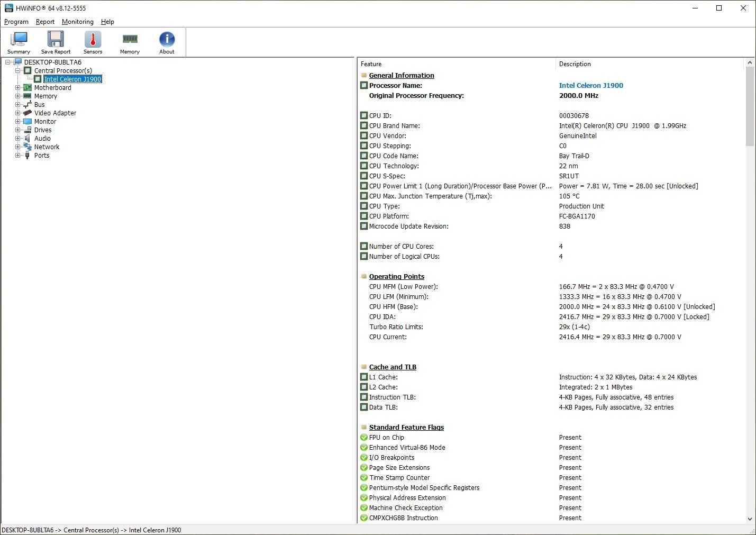Click the Central Processor(s) chip icon
This screenshot has height=535, width=756.
[28, 71]
